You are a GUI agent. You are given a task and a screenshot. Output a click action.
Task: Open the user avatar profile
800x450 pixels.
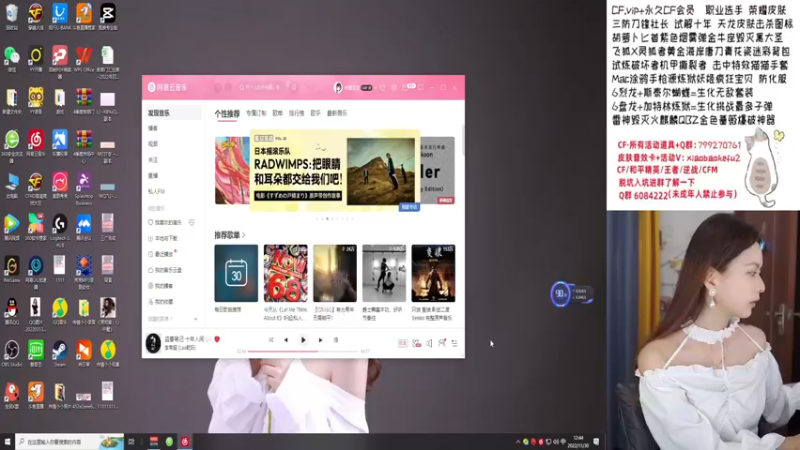[x=338, y=88]
